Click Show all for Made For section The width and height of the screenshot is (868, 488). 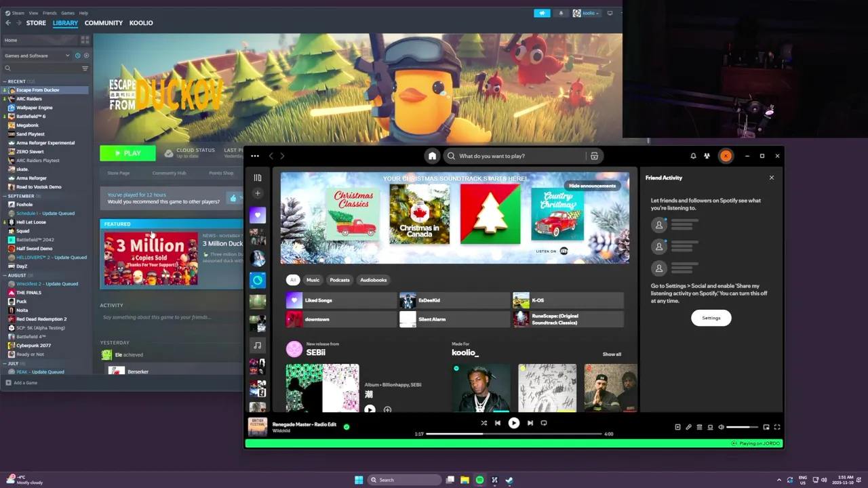pos(612,354)
